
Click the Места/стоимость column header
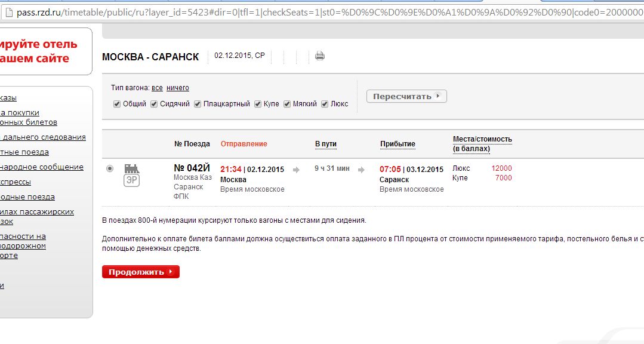point(482,140)
